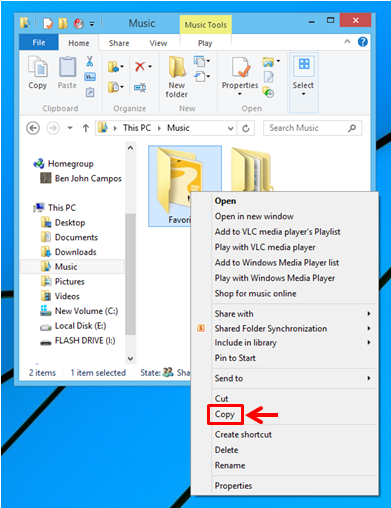Click the Edit icon in Open group

269,77
